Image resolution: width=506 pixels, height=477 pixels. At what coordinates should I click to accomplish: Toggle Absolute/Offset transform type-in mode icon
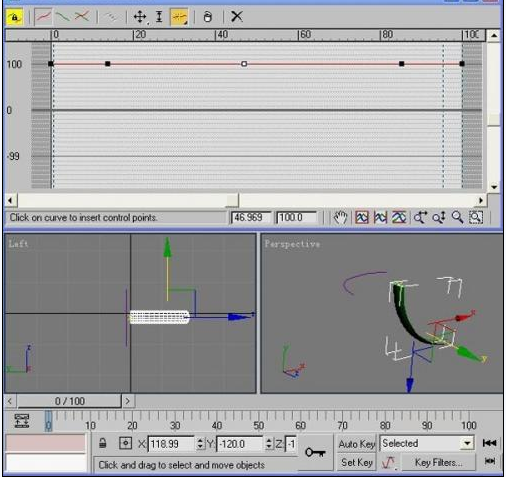click(125, 444)
